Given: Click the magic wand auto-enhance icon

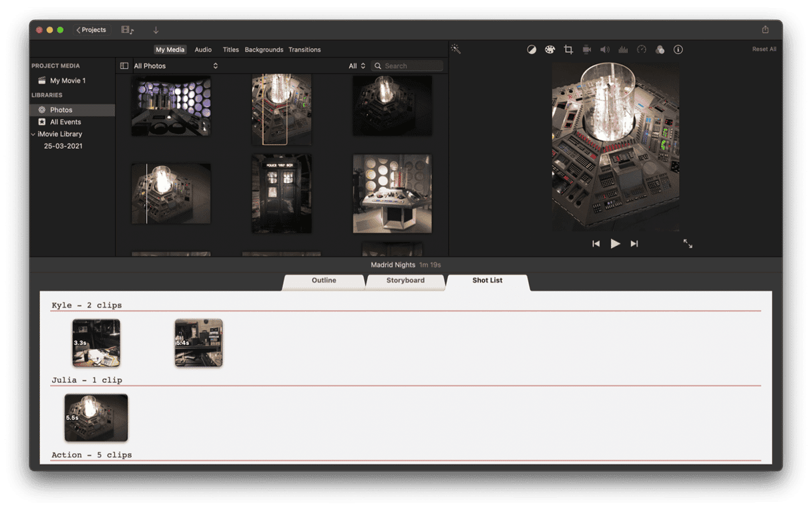Looking at the screenshot, I should (456, 49).
